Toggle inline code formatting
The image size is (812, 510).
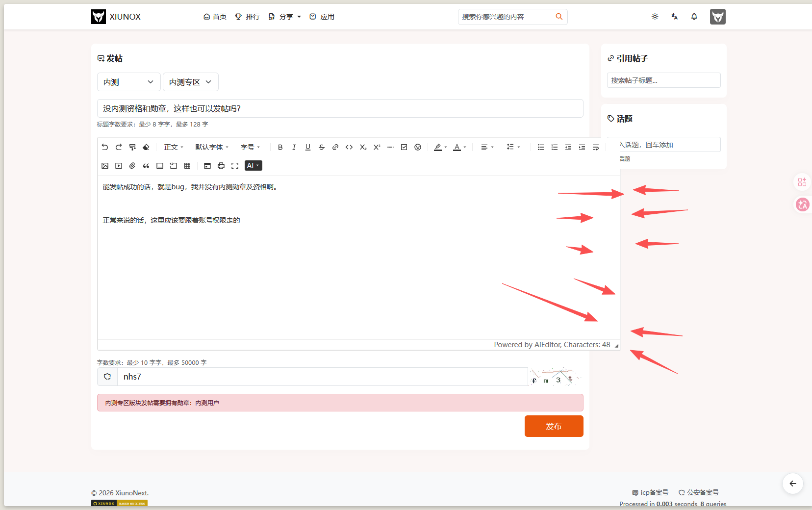tap(349, 147)
